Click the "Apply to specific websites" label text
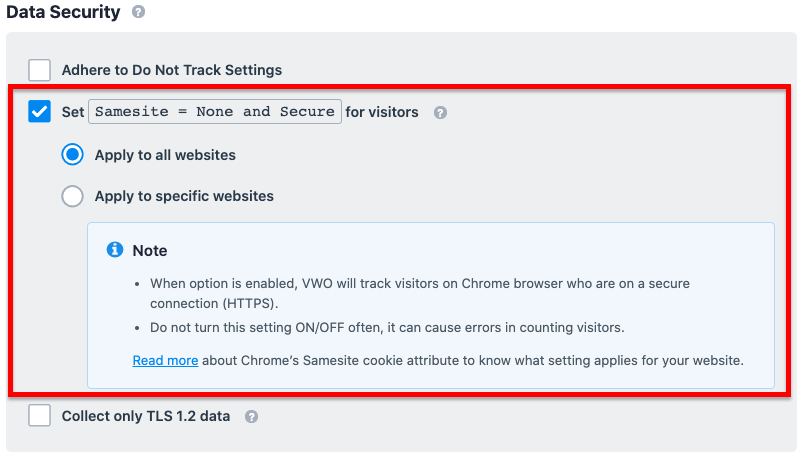 (184, 196)
